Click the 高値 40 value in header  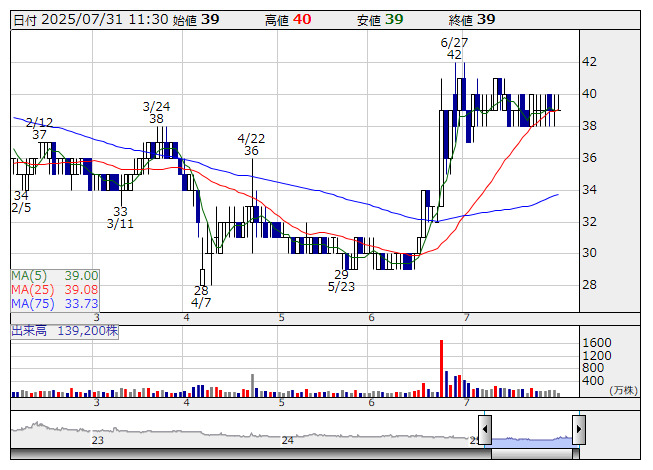[x=288, y=20]
